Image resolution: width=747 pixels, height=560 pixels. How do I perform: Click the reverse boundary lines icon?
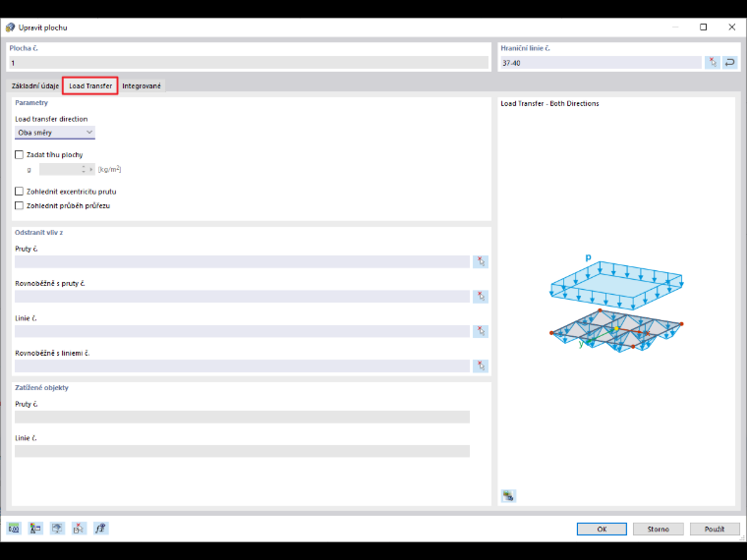730,62
